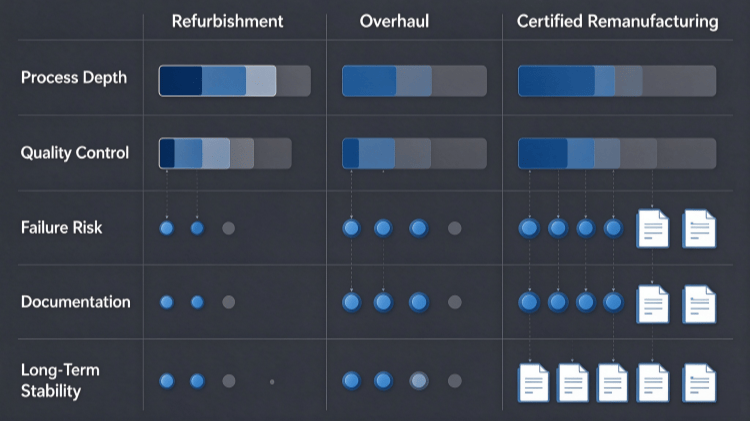Screen dimensions: 750x421
Task: Open last document icon in Long-Term Stability row
Action: coord(699,383)
